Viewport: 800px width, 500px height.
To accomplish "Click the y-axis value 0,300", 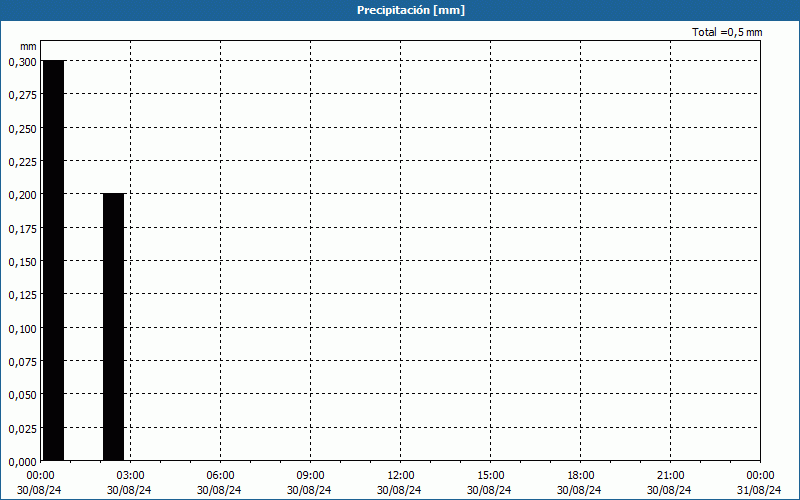I will point(22,62).
